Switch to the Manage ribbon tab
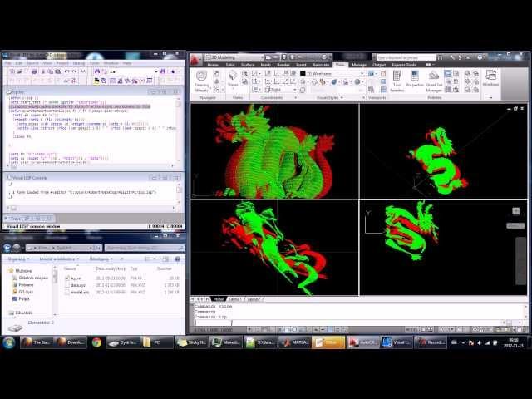The width and height of the screenshot is (532, 399). [x=359, y=65]
